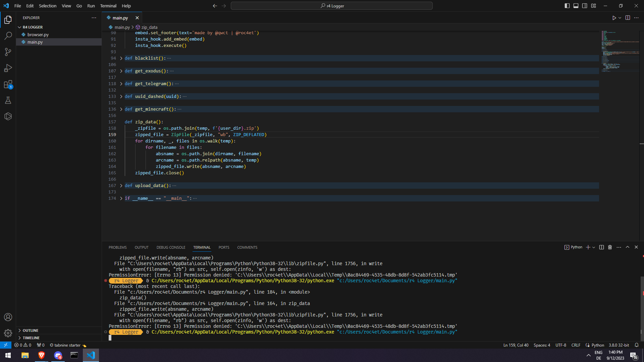Toggle the bottom panel layout button
The image size is (644, 362).
[576, 6]
